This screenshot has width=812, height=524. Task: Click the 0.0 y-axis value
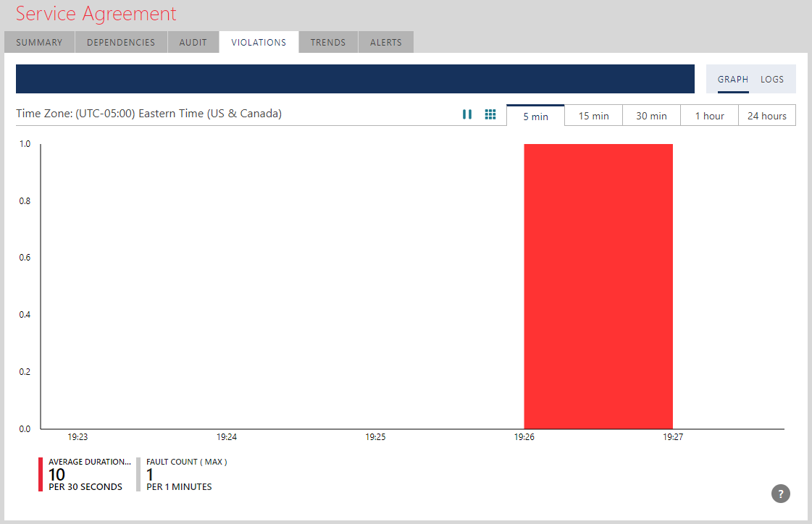coord(25,428)
